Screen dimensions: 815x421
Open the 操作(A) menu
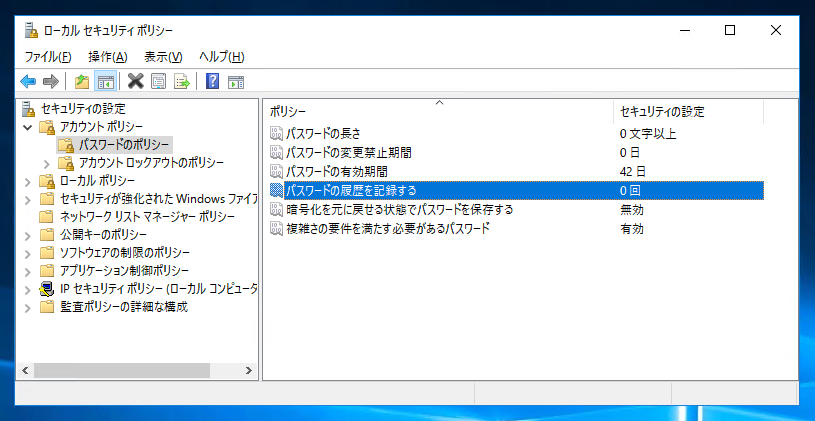tap(108, 57)
